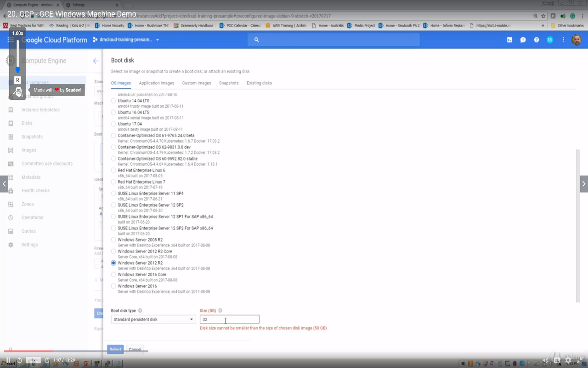
Task: Select Ubuntu 16.04 LTS image
Action: pyautogui.click(x=113, y=112)
